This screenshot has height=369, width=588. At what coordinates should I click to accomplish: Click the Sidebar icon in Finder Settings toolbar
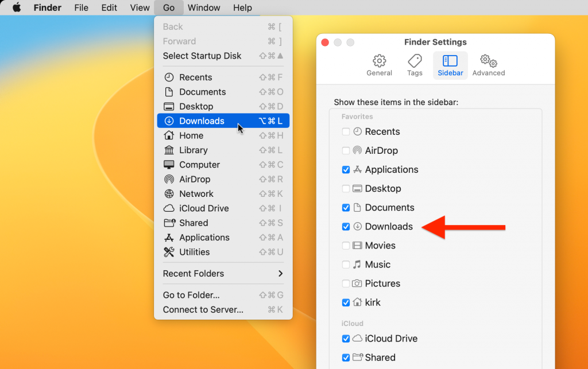[450, 61]
